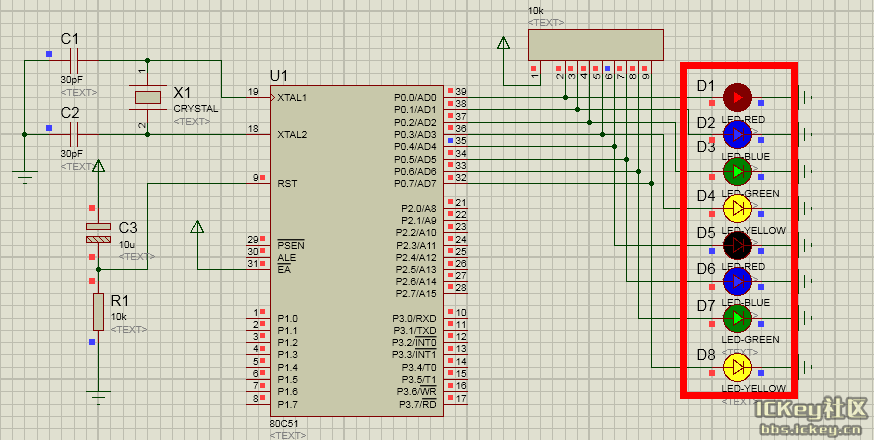Click the XTAL1 pin label

pos(292,97)
